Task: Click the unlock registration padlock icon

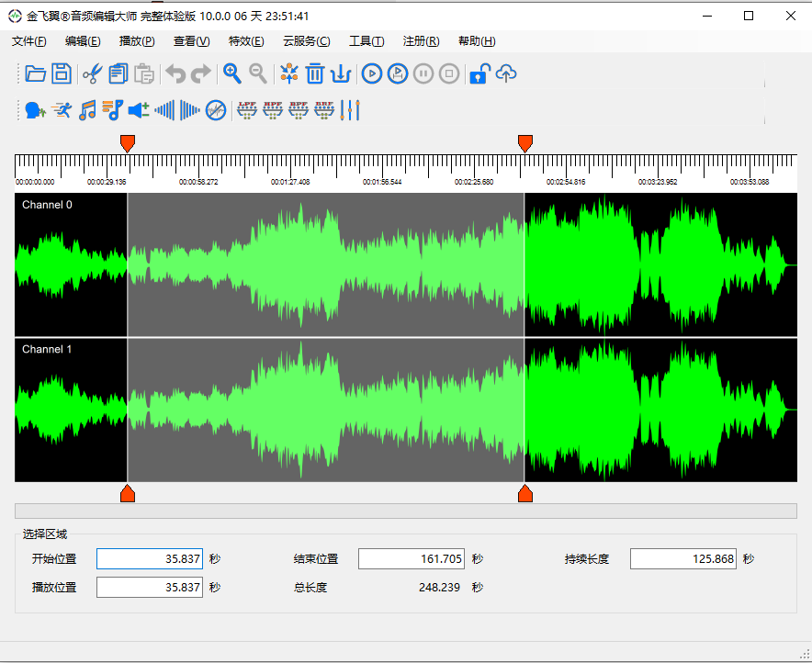Action: click(x=479, y=74)
